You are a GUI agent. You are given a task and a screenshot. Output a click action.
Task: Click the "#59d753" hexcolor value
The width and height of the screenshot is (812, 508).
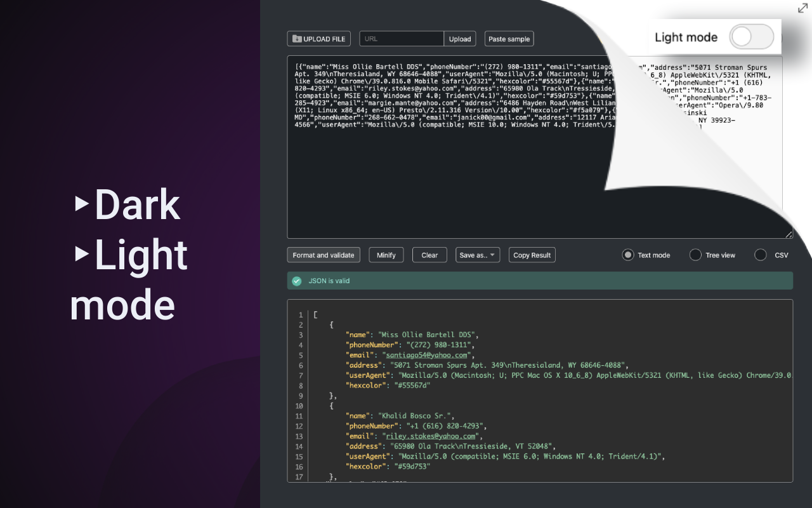point(412,467)
